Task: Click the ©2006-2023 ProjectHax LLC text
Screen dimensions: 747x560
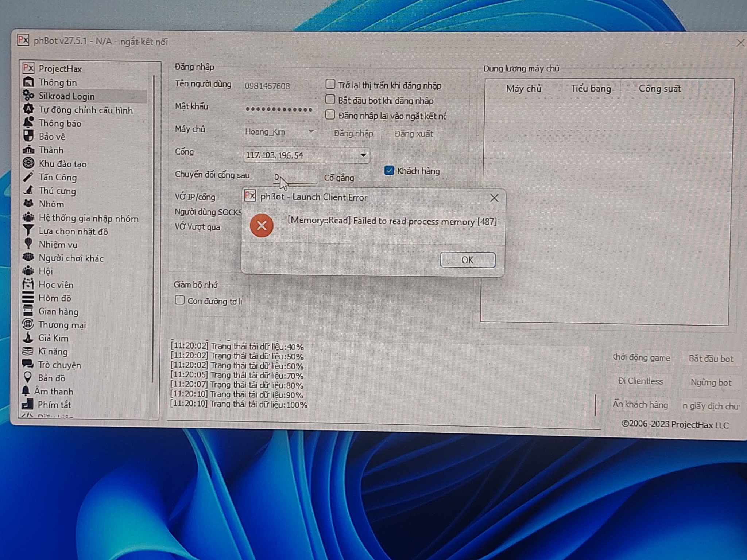Action: [675, 424]
